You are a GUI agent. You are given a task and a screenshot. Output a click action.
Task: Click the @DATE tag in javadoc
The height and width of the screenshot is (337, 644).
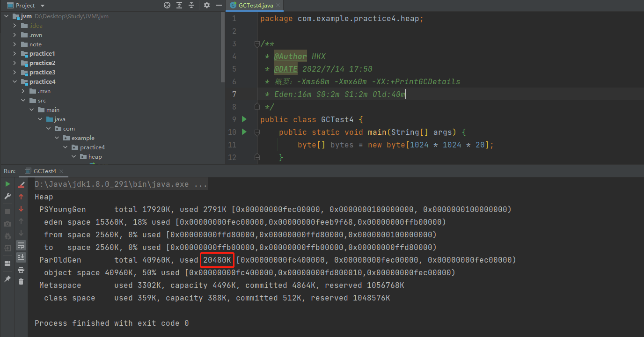pos(285,69)
